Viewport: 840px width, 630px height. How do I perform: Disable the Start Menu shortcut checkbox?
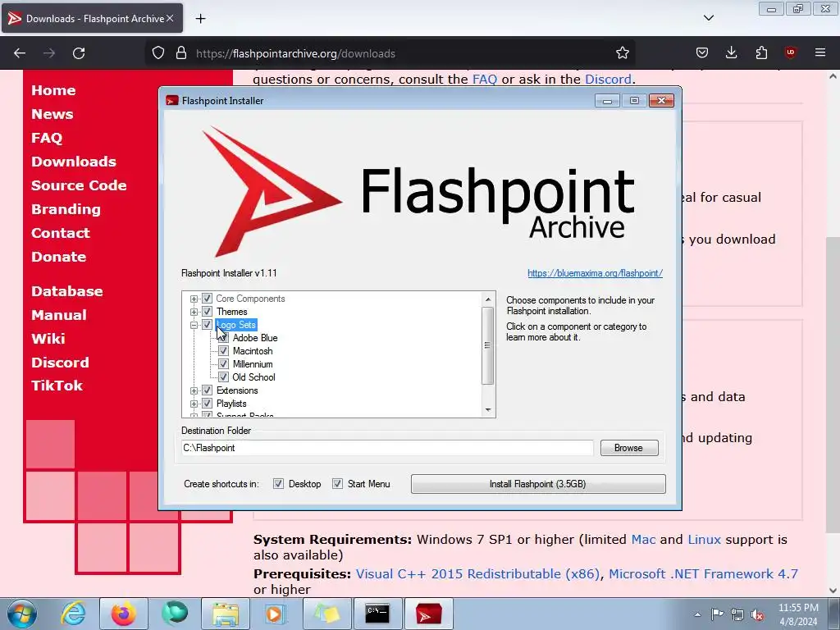pyautogui.click(x=337, y=484)
